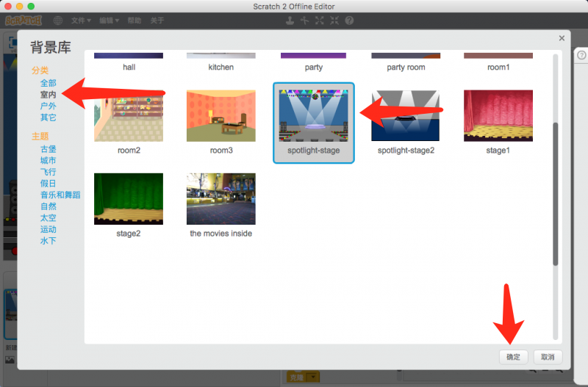Click the help question mark on right edge
The height and width of the screenshot is (387, 588).
(581, 55)
